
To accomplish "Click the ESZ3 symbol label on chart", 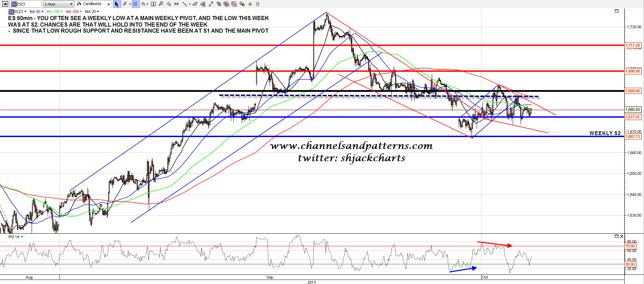I will point(18,12).
